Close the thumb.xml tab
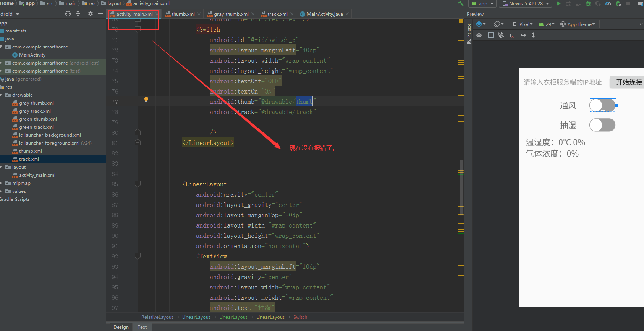Image resolution: width=644 pixels, height=331 pixels. 199,14
